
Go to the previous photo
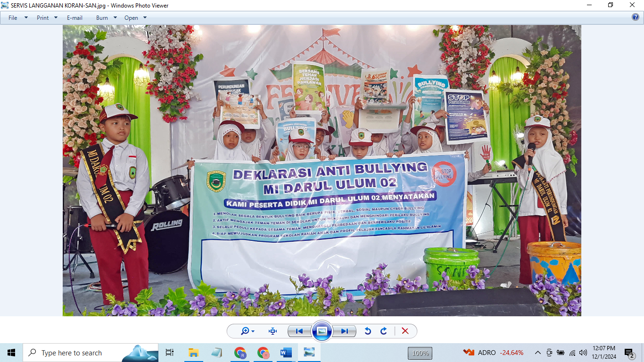(x=299, y=331)
